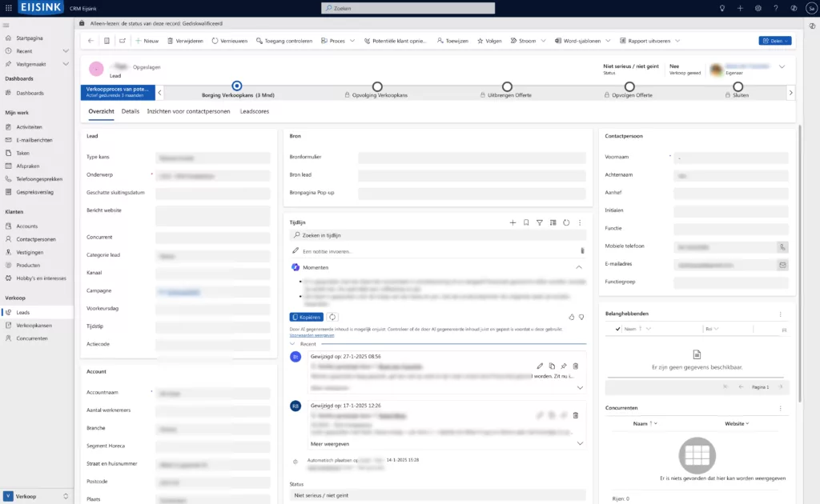
Task: Open the user account avatar menu
Action: 811,8
